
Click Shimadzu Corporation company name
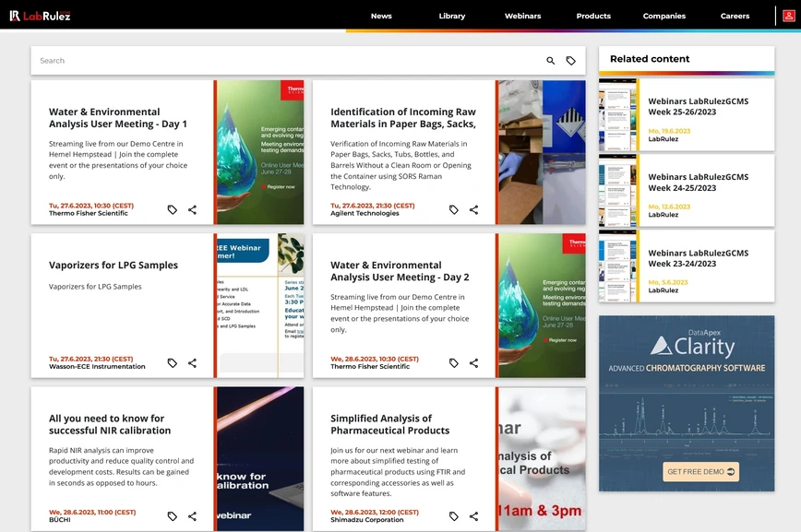(x=366, y=520)
